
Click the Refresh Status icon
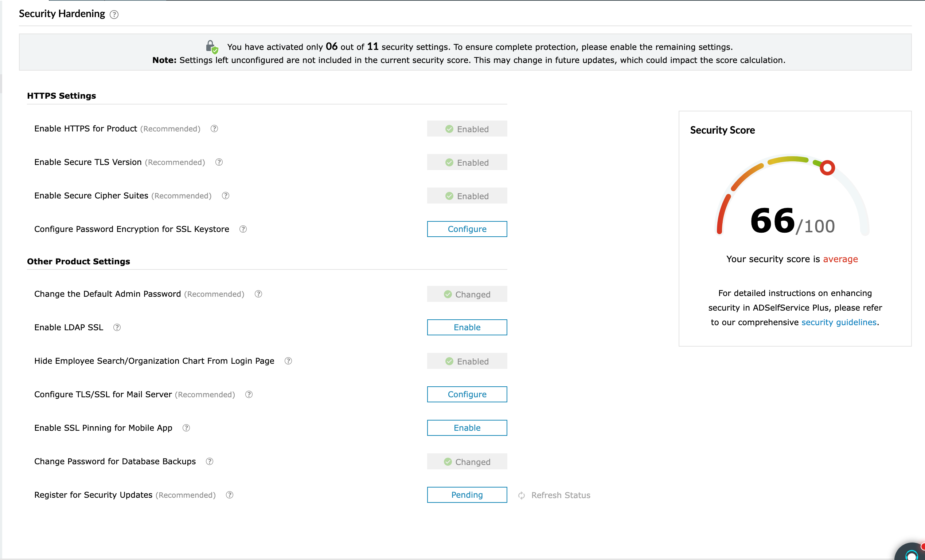click(x=522, y=495)
